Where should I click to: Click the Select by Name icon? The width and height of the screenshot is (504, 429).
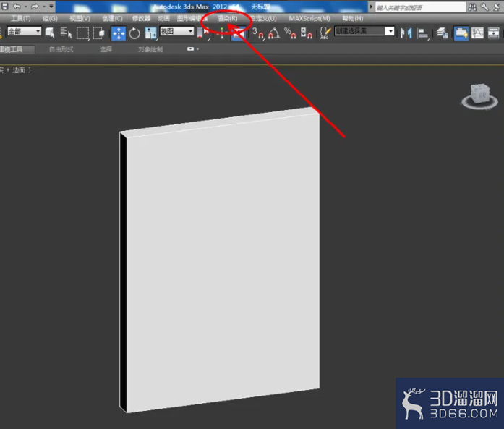[66, 33]
